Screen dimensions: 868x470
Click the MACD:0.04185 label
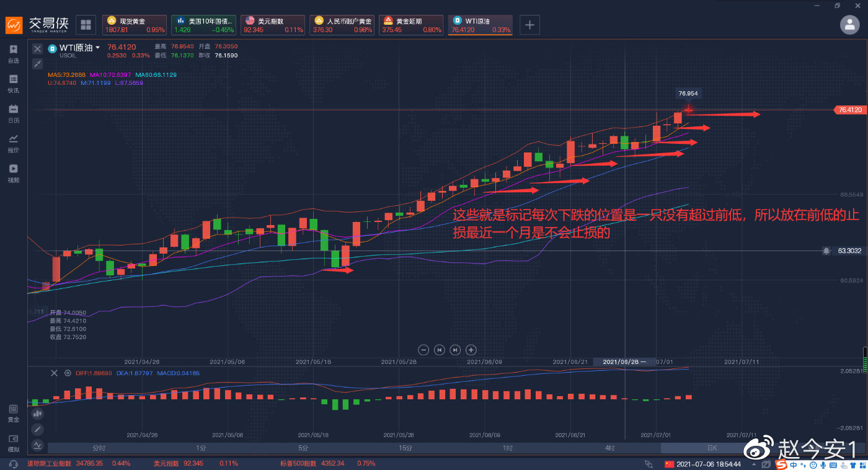[x=178, y=373]
